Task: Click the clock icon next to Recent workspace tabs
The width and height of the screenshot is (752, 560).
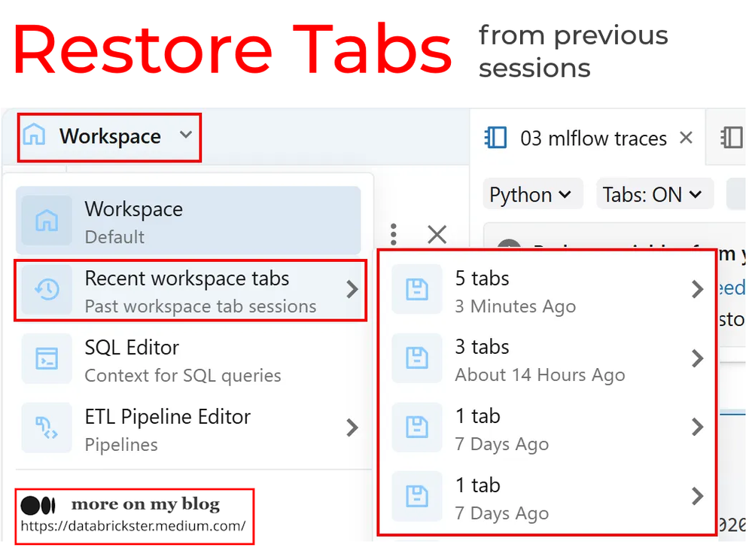Action: pyautogui.click(x=47, y=290)
